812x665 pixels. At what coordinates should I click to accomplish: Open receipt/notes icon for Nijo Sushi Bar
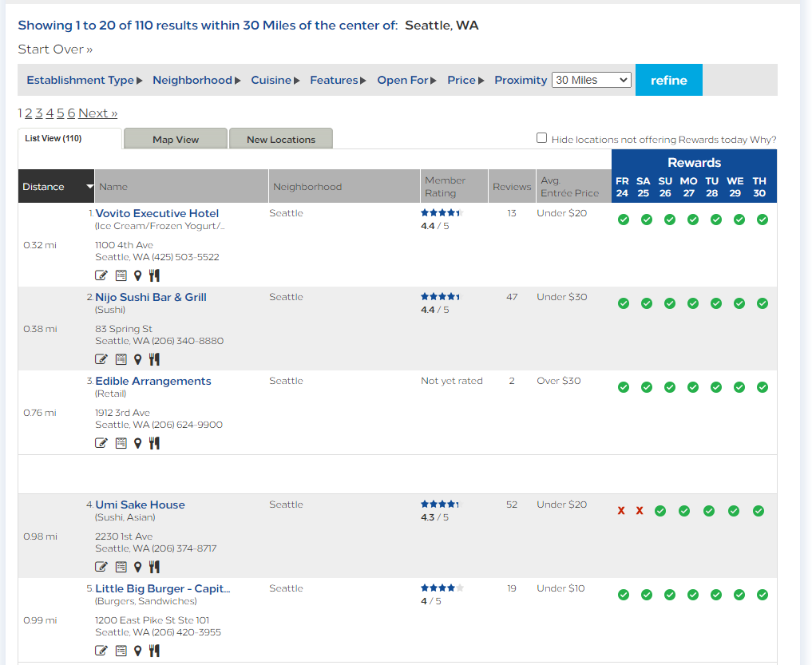[121, 359]
